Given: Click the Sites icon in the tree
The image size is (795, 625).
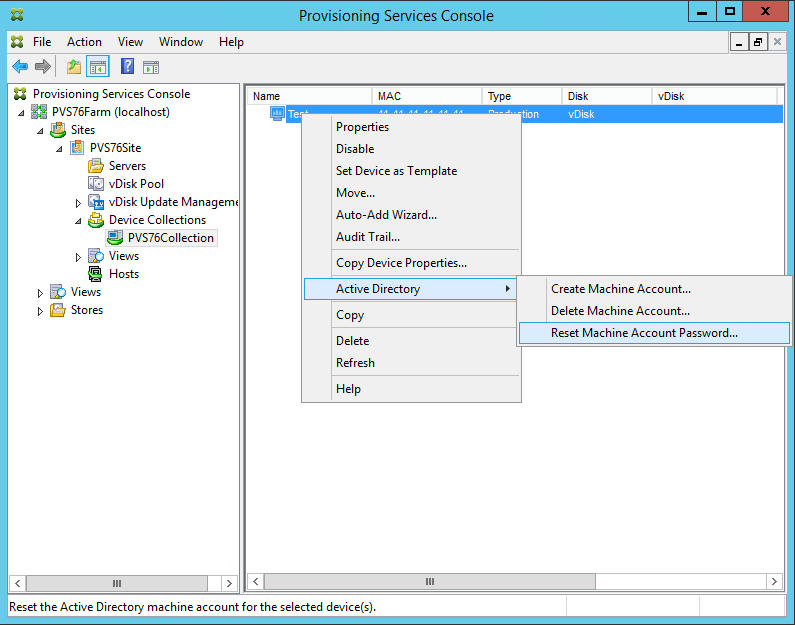Looking at the screenshot, I should tap(58, 130).
